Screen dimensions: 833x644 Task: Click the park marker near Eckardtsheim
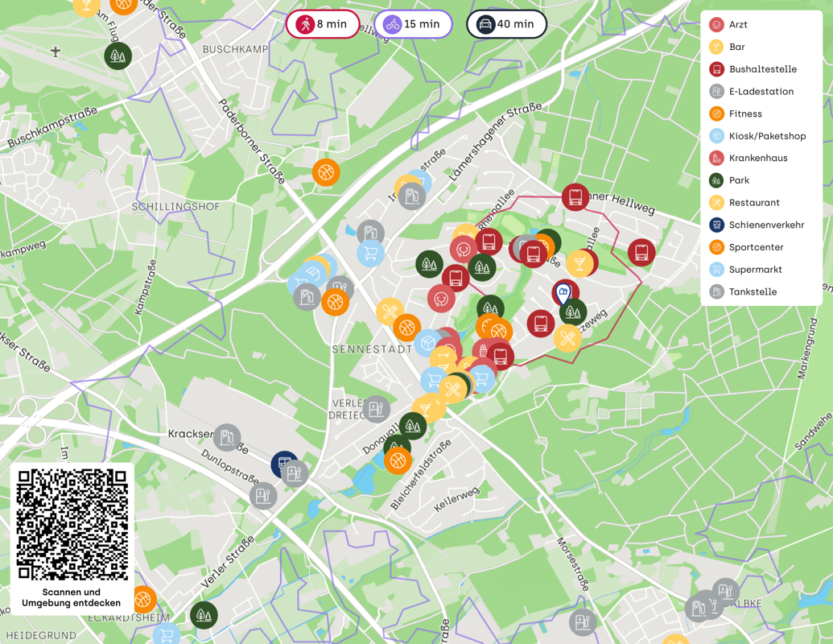(204, 616)
